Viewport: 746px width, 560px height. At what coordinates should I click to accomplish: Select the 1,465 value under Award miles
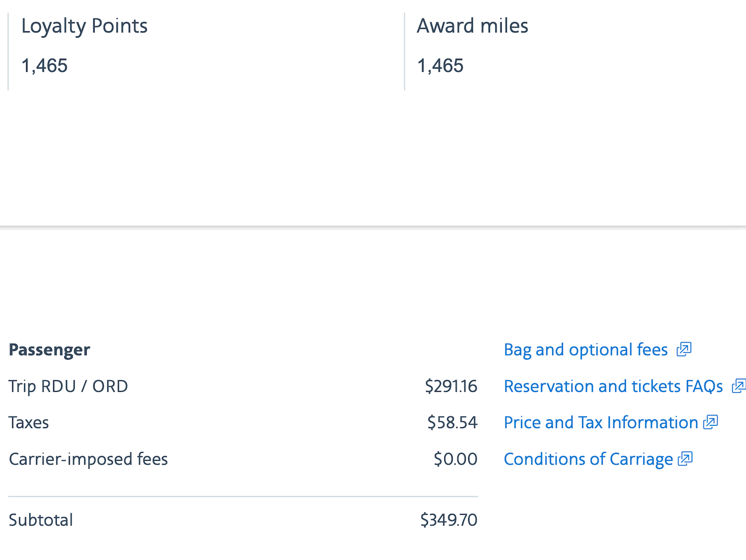(x=440, y=66)
